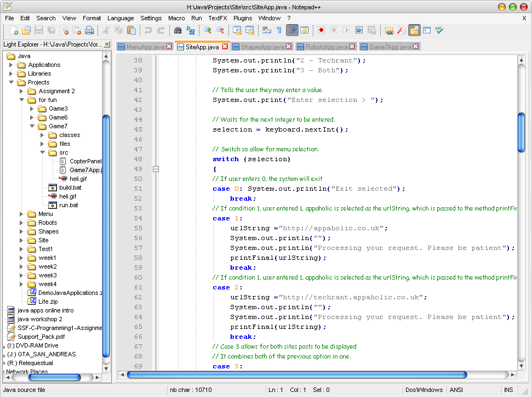Image resolution: width=532 pixels, height=398 pixels.
Task: Click the ABC spell check icon
Action: click(439, 30)
